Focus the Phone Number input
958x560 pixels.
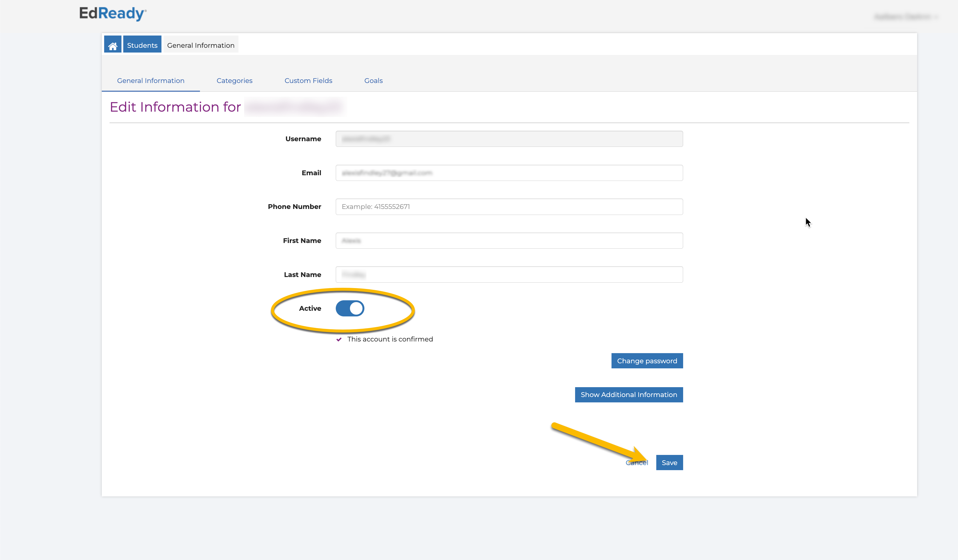[x=509, y=207]
